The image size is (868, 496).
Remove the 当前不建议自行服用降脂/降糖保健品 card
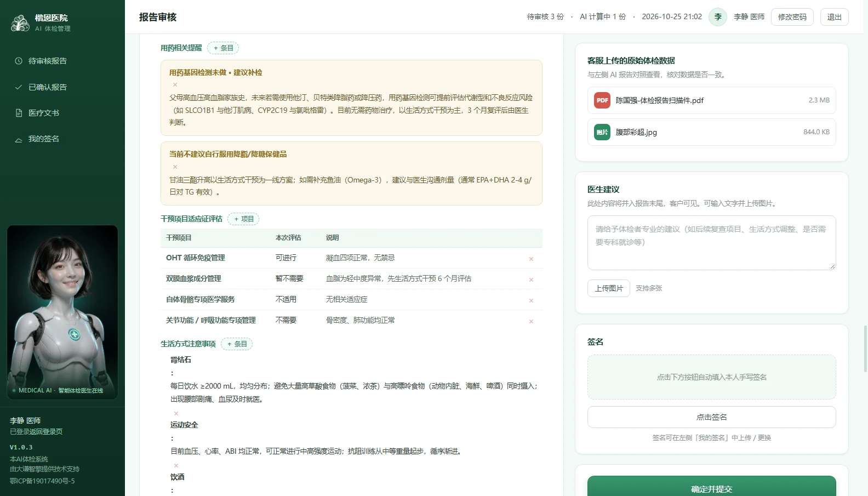coord(175,167)
